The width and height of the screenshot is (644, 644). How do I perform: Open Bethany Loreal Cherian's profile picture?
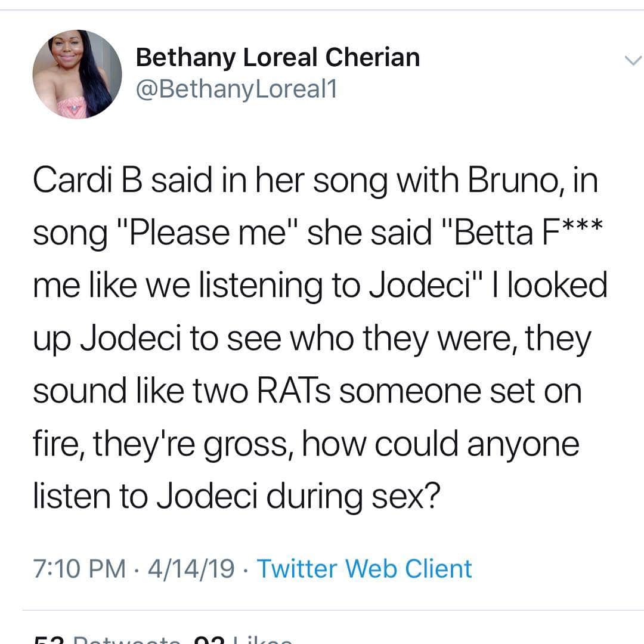(x=77, y=75)
